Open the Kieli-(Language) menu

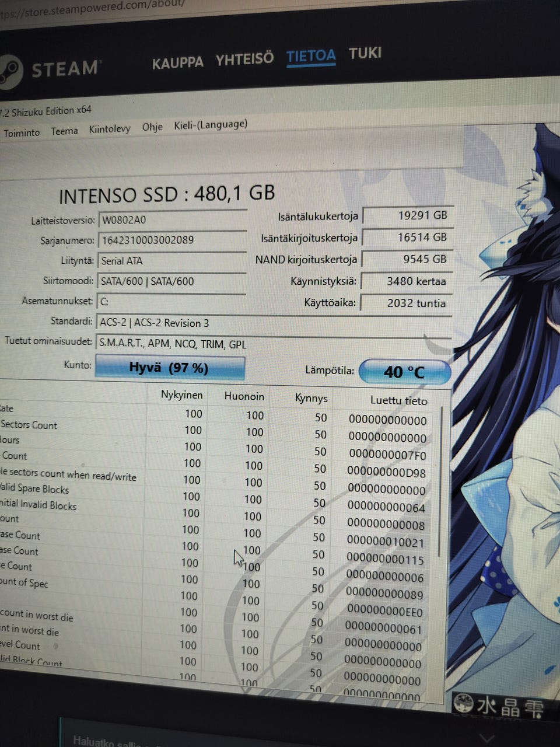211,124
